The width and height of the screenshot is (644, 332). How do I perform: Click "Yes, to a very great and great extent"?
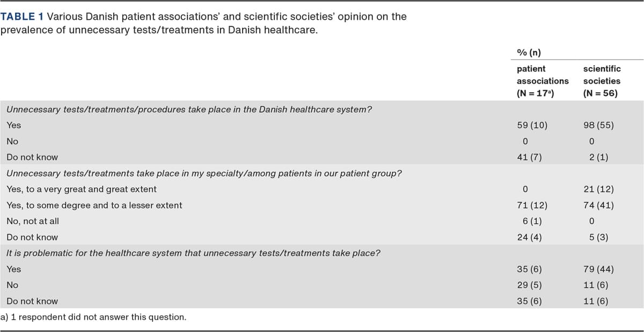pos(82,189)
